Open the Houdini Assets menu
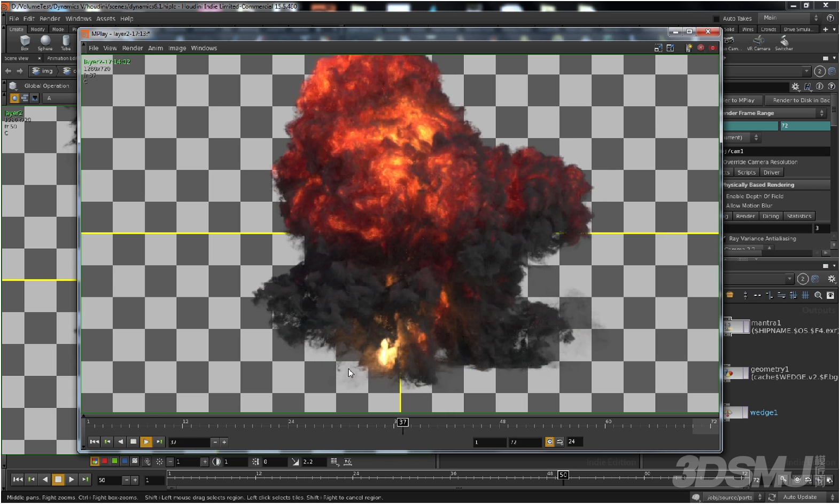The height and width of the screenshot is (504, 840). 106,19
